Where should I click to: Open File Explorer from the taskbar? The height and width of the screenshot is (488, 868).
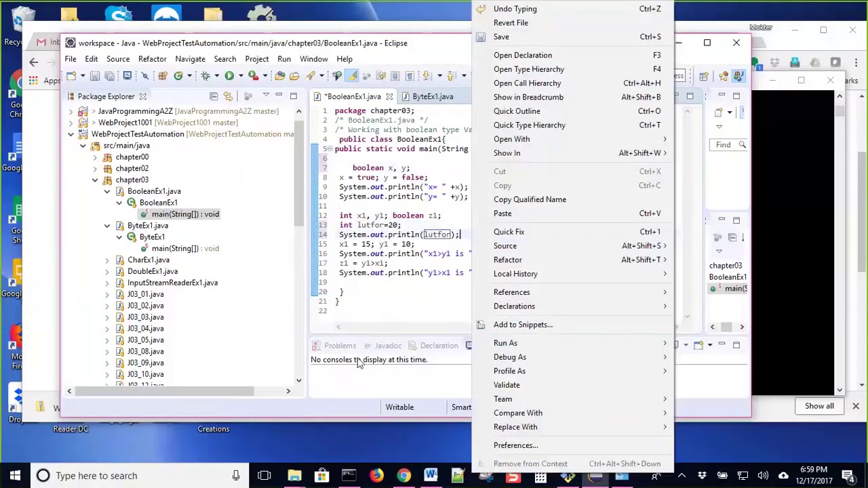click(x=294, y=475)
